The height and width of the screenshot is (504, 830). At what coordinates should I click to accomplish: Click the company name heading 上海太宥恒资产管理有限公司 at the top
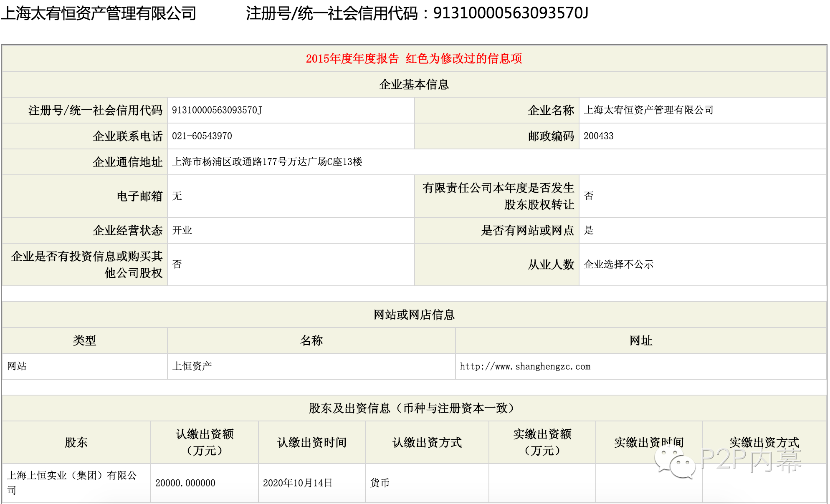pyautogui.click(x=99, y=13)
